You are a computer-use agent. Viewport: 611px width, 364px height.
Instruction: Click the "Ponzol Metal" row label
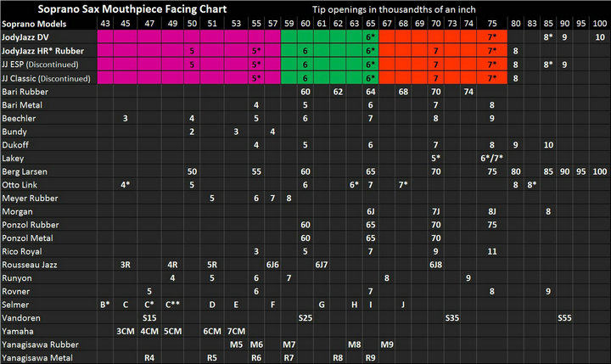click(x=27, y=238)
